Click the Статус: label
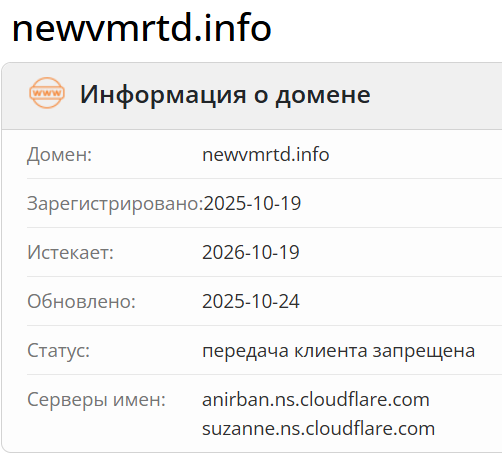Image resolution: width=502 pixels, height=469 pixels. [x=58, y=351]
